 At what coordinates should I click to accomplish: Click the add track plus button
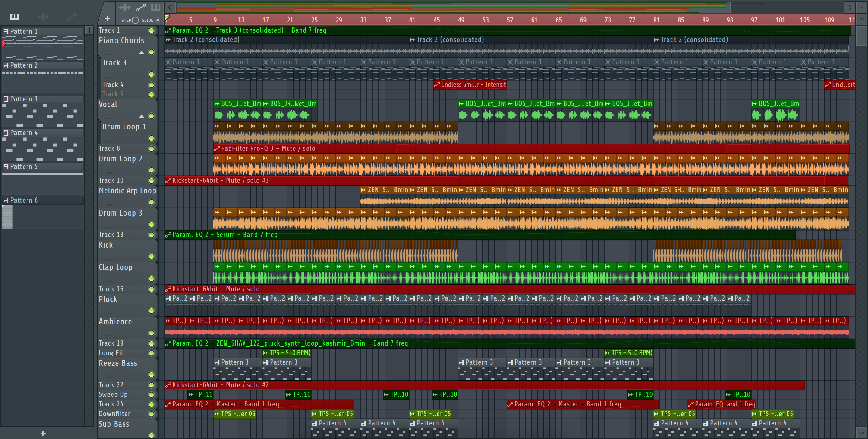click(x=108, y=19)
